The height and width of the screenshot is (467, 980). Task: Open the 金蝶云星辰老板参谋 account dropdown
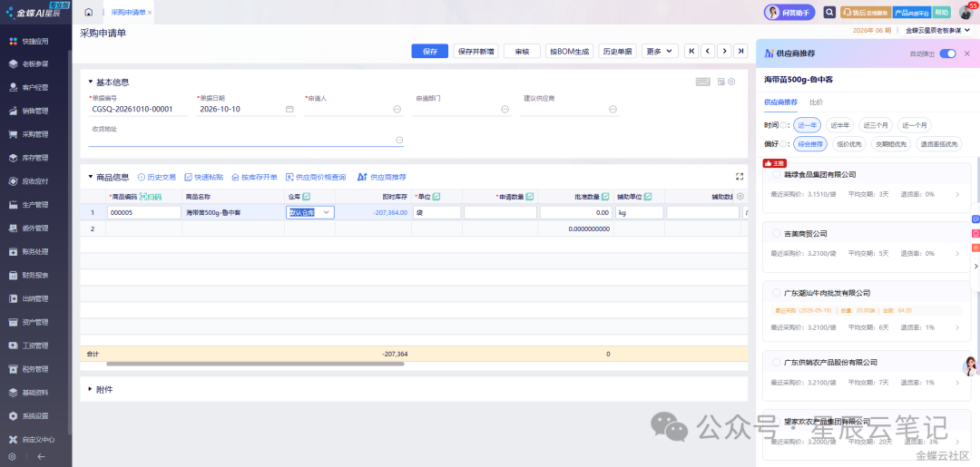[x=936, y=30]
